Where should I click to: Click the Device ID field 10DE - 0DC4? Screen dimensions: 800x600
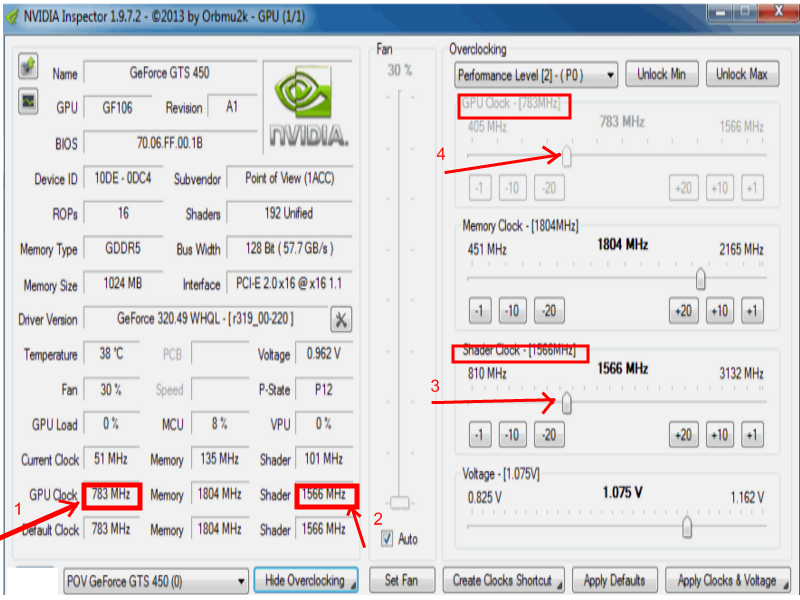coord(123,178)
